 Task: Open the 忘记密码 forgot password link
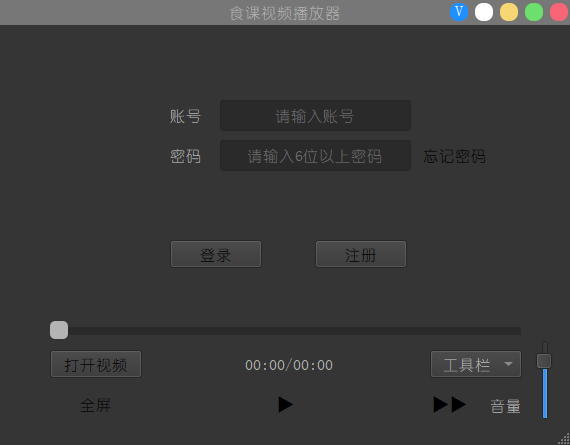454,156
